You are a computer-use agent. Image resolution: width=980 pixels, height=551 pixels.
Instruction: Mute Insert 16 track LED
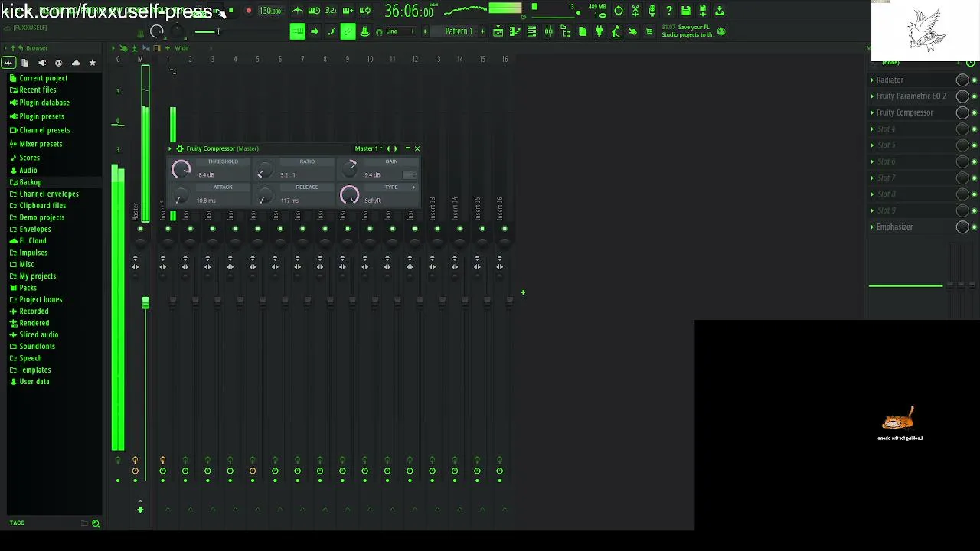[505, 229]
